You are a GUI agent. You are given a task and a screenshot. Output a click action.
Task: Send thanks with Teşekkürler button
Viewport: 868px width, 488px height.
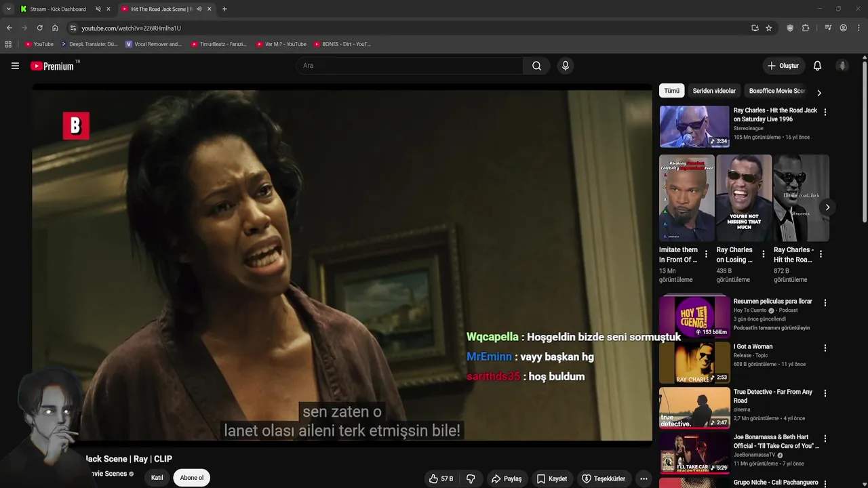[604, 479]
